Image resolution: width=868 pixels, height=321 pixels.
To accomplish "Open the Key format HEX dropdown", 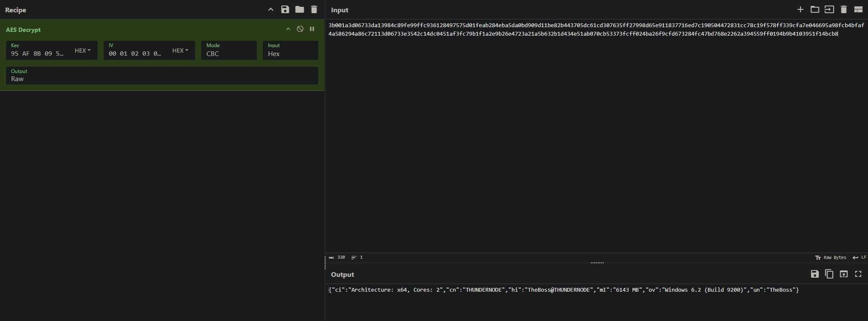I will click(83, 51).
